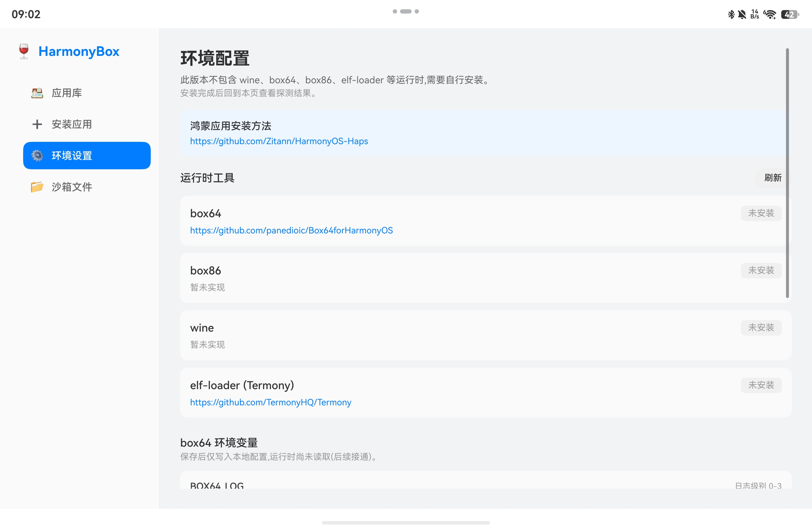Tap the Wi-Fi status icon
Viewport: 812px width, 529px height.
(x=770, y=14)
